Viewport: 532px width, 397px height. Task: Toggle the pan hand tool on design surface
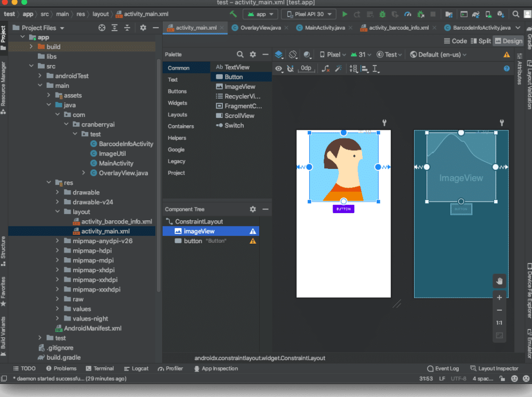pyautogui.click(x=499, y=281)
